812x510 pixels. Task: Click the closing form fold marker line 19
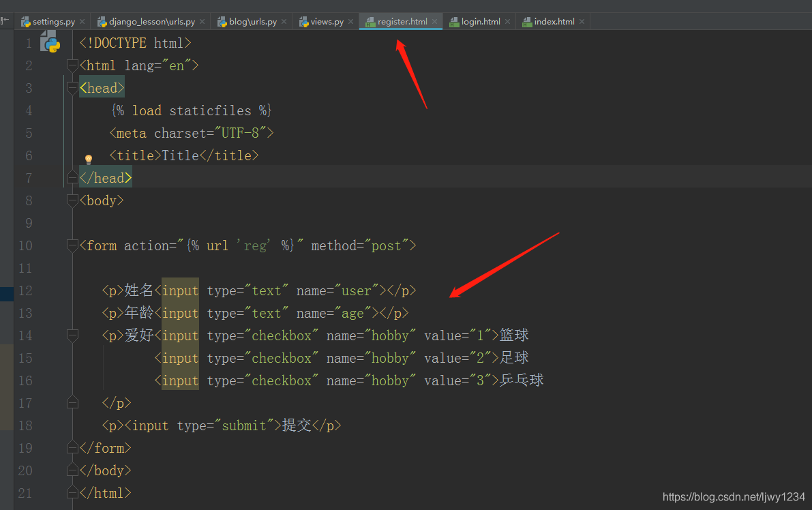click(72, 448)
